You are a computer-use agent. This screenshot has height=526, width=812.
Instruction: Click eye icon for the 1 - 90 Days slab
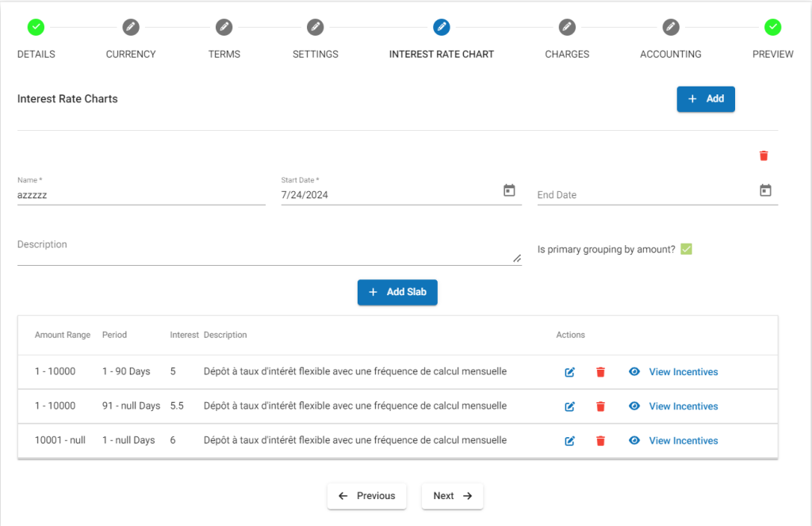coord(634,371)
